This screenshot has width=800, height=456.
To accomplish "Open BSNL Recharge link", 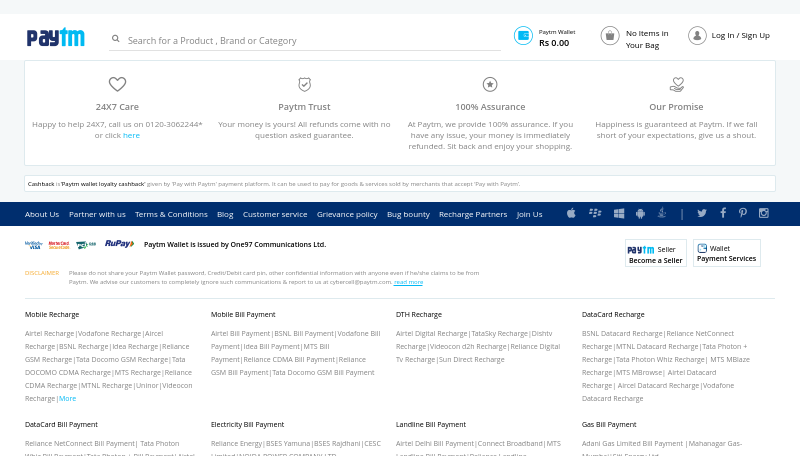I will pyautogui.click(x=84, y=347).
